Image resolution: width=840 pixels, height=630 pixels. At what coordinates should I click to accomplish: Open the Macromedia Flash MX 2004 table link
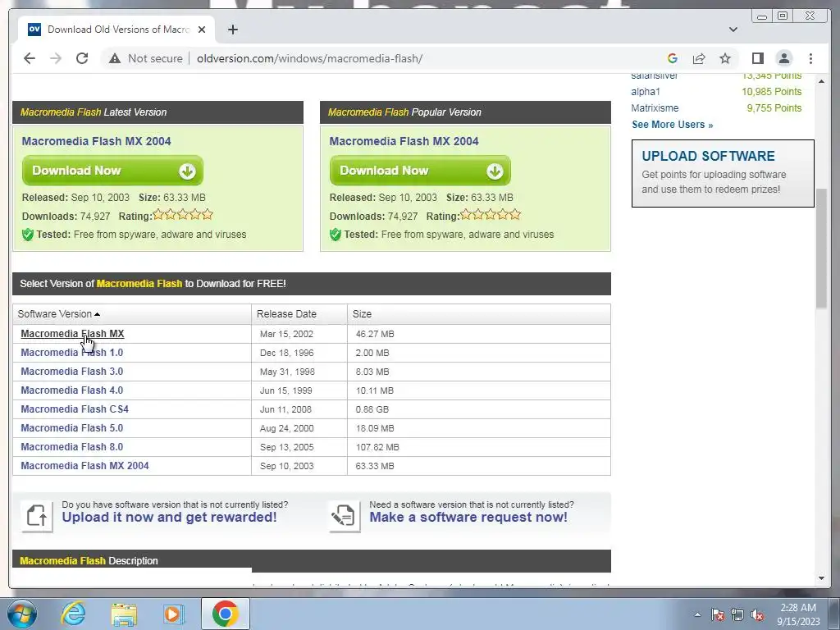(x=84, y=466)
